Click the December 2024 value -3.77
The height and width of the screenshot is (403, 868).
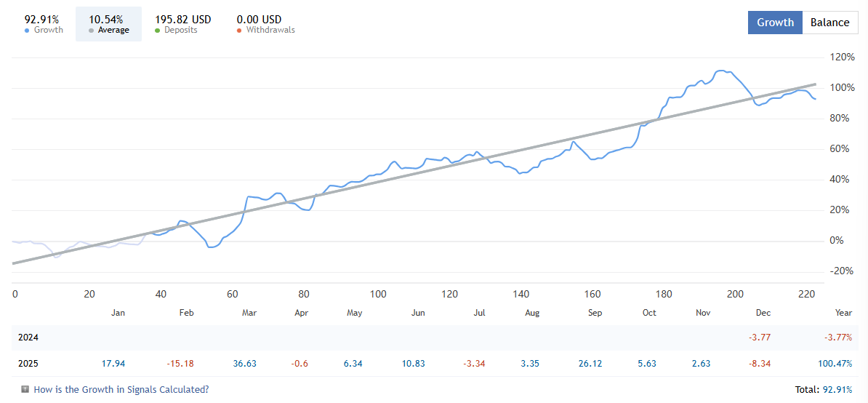(x=760, y=338)
